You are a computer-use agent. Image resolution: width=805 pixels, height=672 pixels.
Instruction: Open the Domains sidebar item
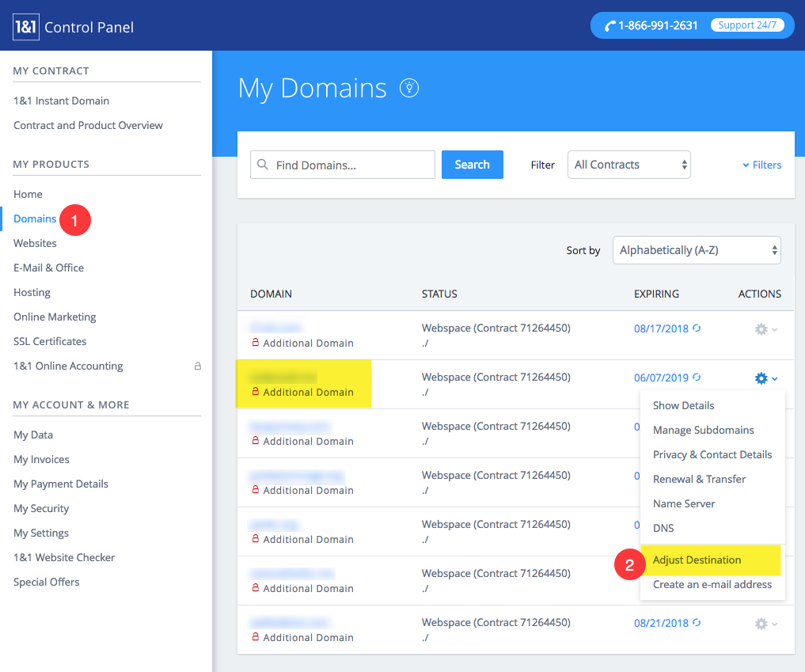(34, 219)
